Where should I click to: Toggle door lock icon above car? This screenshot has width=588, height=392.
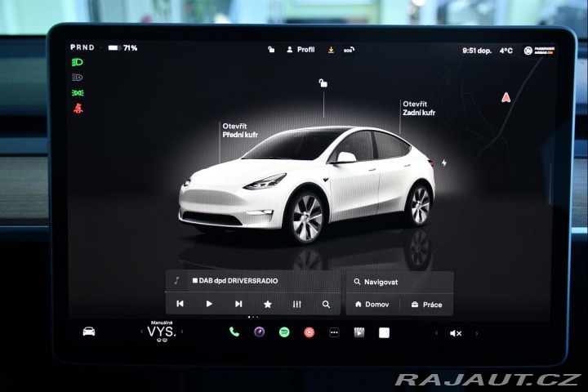323,83
